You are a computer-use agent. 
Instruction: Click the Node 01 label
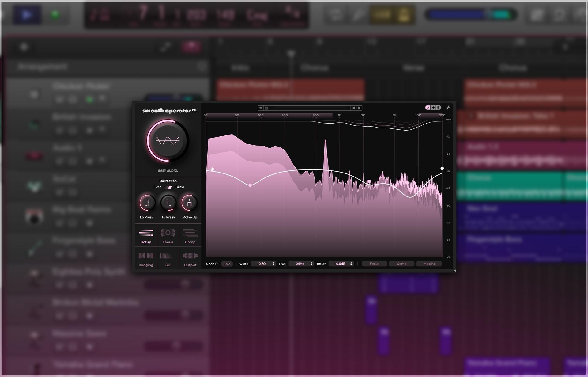(x=212, y=264)
